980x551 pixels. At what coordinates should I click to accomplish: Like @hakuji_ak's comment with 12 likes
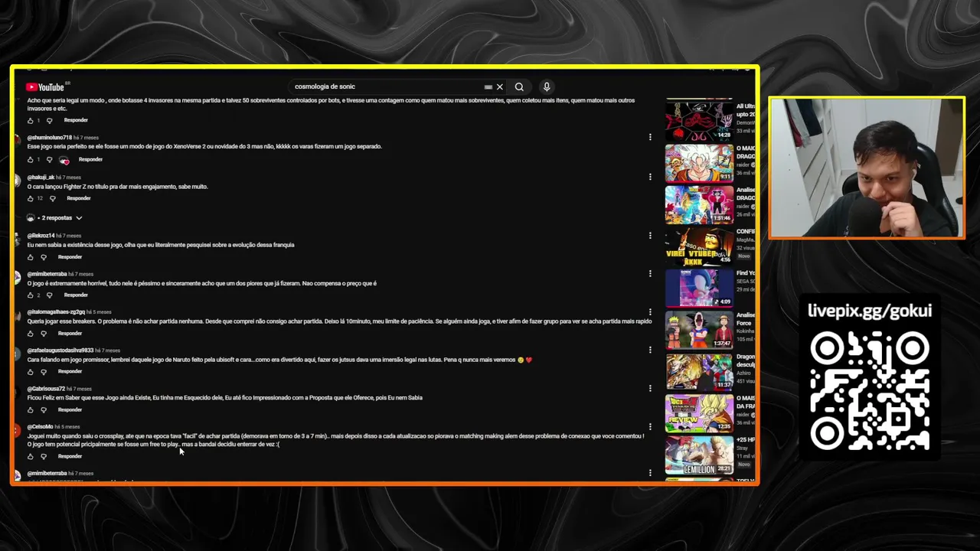pos(31,199)
